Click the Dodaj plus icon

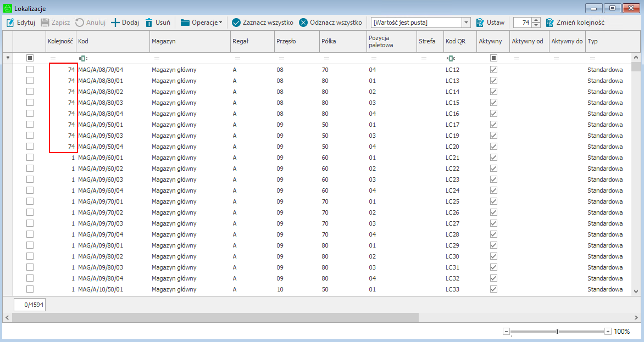click(x=115, y=23)
